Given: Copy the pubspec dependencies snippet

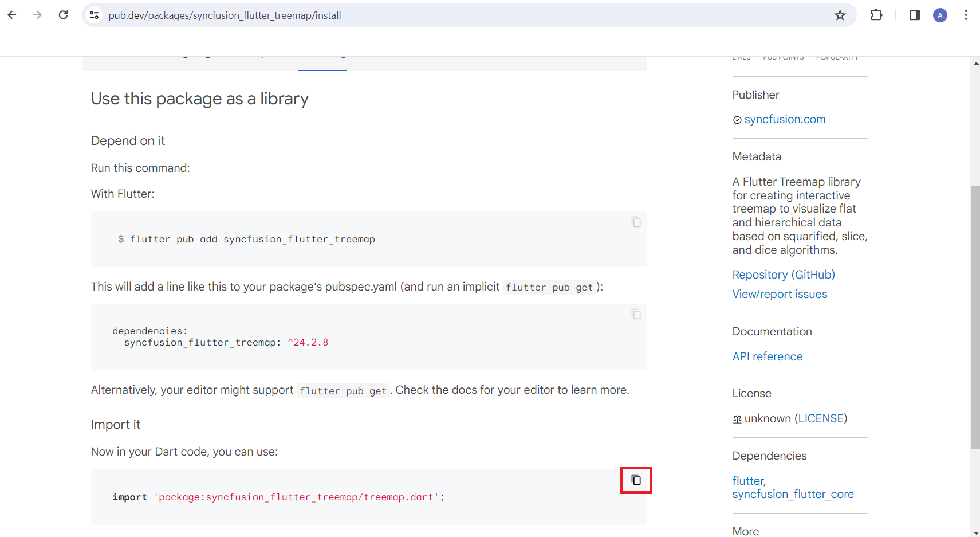Looking at the screenshot, I should click(636, 314).
